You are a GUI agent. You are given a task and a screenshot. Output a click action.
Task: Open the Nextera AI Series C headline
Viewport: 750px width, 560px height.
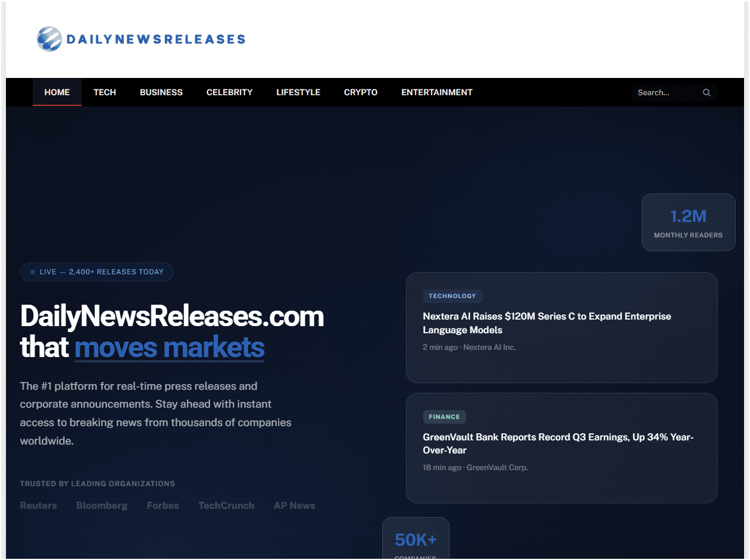coord(547,323)
